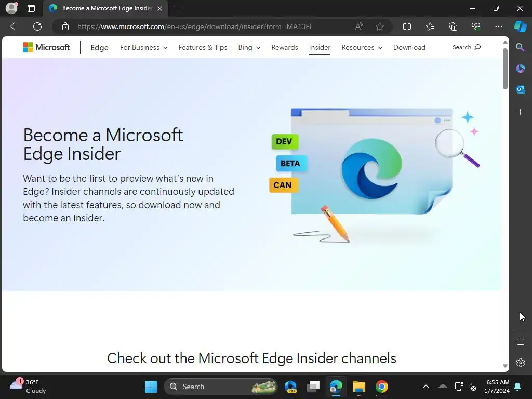Open sidebar Search icon
The height and width of the screenshot is (399, 532).
[x=520, y=47]
